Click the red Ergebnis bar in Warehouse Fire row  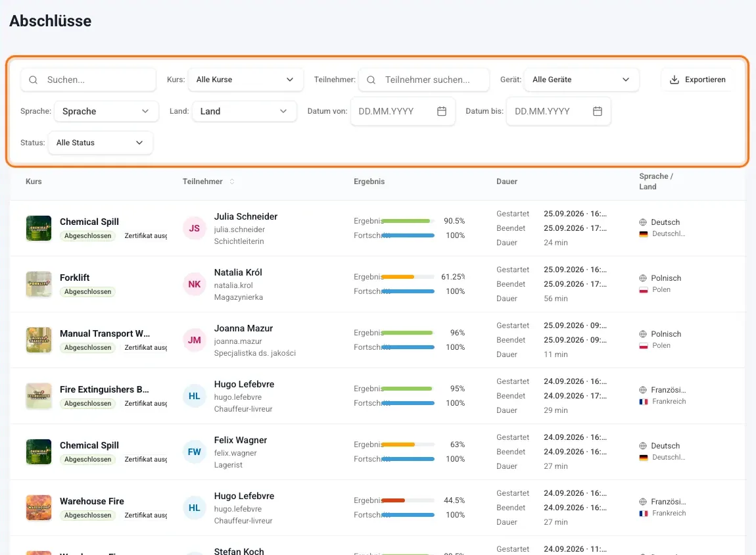coord(393,500)
